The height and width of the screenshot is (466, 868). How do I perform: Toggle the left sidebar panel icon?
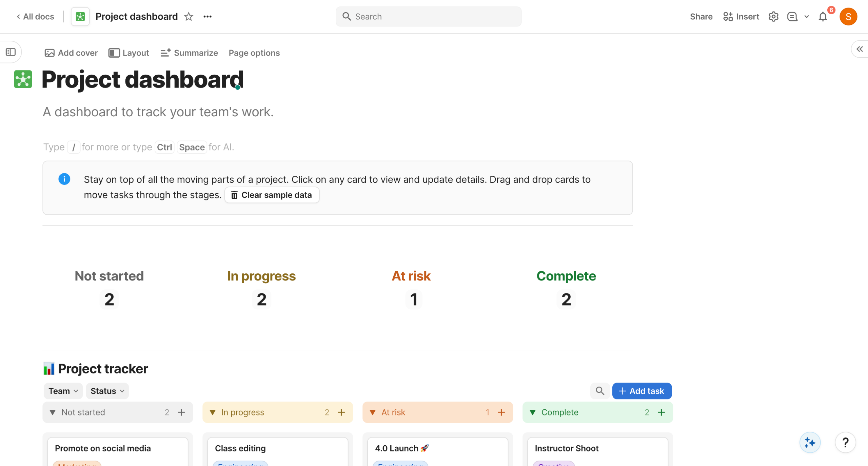point(11,52)
